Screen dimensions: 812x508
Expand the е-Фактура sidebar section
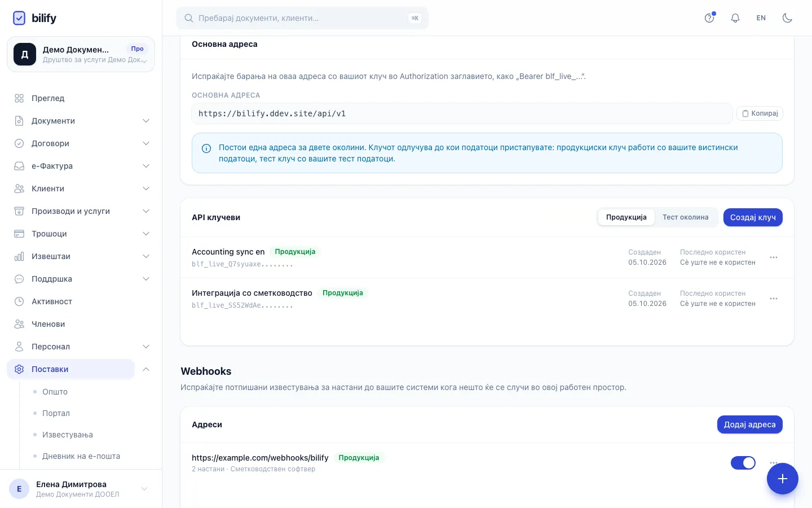point(81,166)
